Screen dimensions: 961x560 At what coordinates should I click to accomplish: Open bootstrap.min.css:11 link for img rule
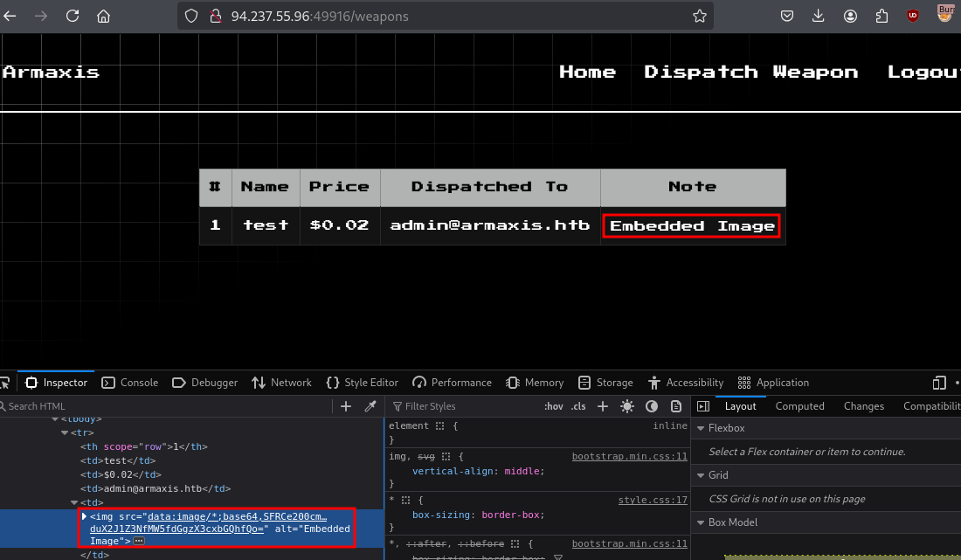click(x=629, y=456)
